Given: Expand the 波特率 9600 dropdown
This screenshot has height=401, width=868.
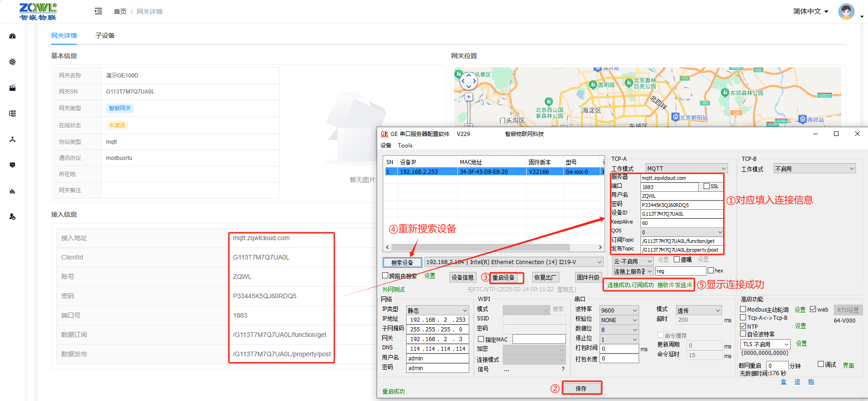Looking at the screenshot, I should [619, 310].
